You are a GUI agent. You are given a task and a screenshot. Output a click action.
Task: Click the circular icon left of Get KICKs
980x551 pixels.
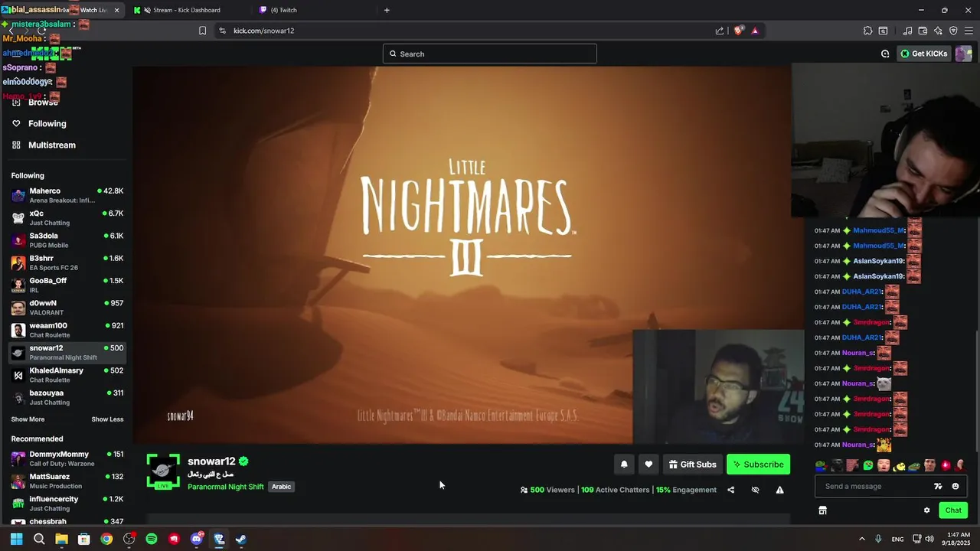point(885,54)
